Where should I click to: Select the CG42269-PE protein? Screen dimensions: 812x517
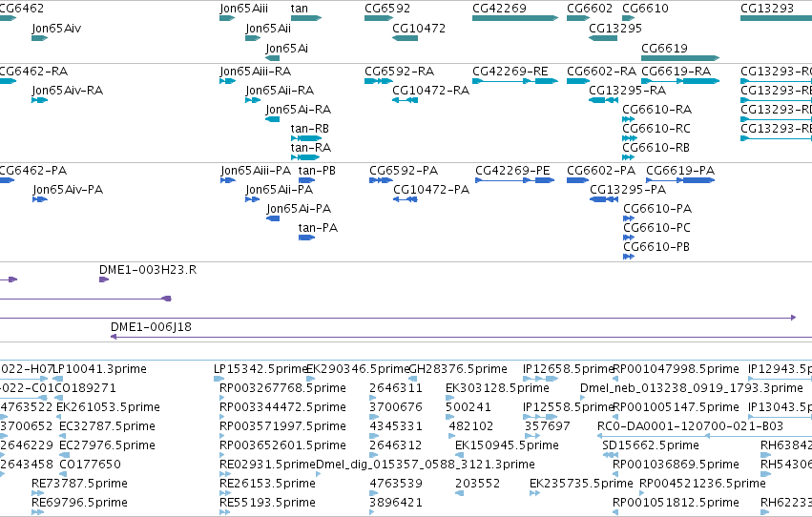click(x=514, y=180)
